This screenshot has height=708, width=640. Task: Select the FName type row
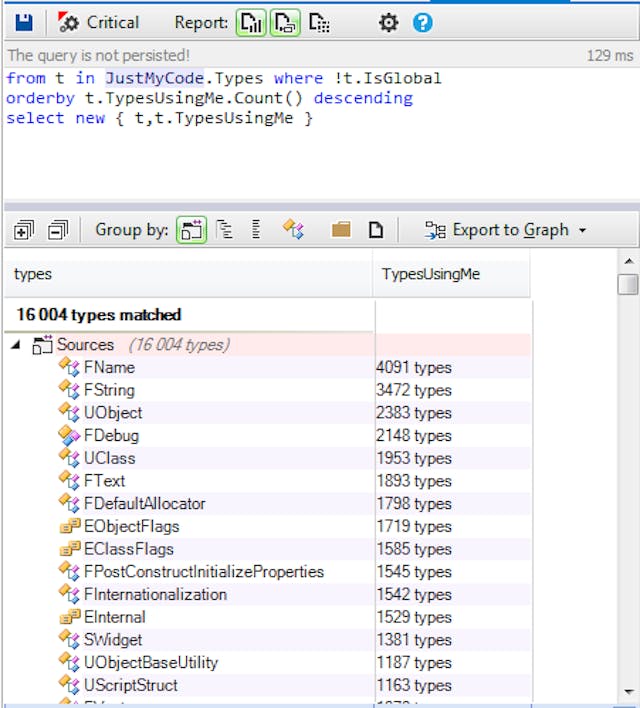109,367
